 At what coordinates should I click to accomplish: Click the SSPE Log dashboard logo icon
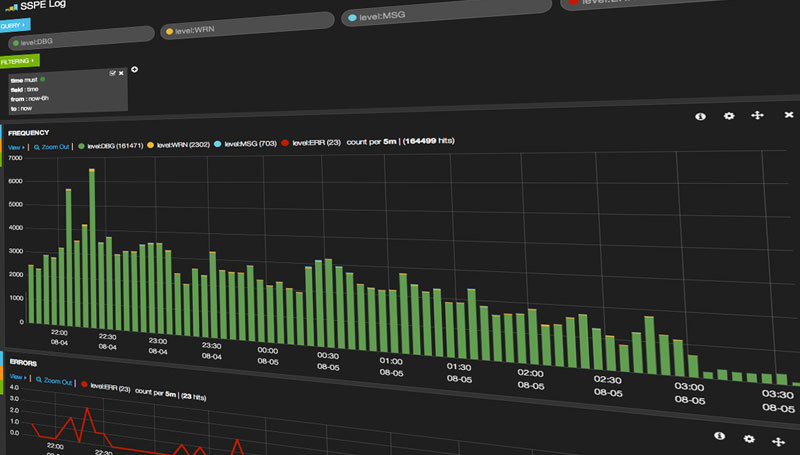(12, 8)
